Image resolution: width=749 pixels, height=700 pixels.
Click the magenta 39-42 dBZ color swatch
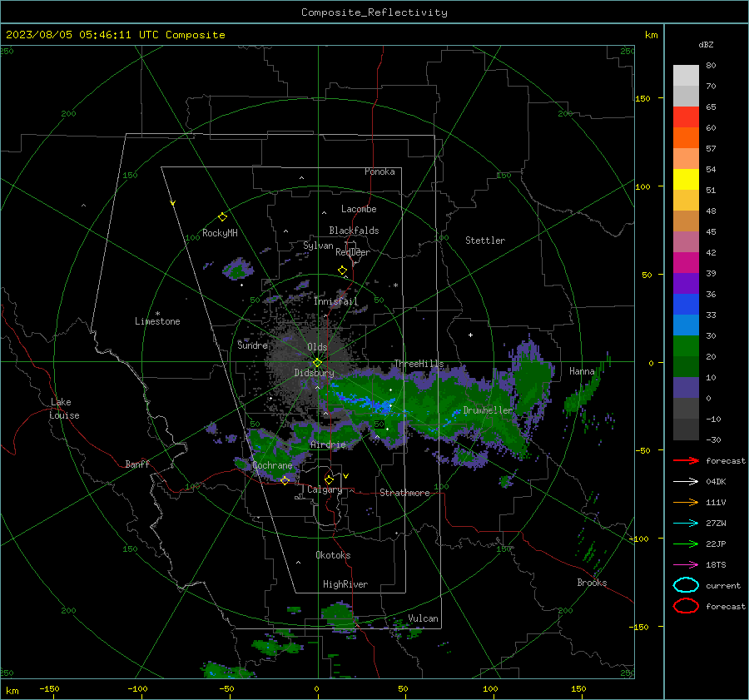pos(686,263)
